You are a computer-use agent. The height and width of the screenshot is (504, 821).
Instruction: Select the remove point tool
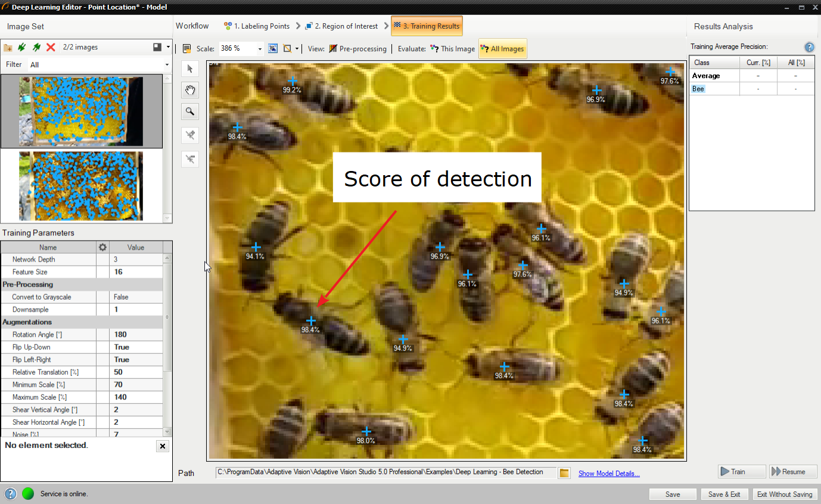[189, 159]
